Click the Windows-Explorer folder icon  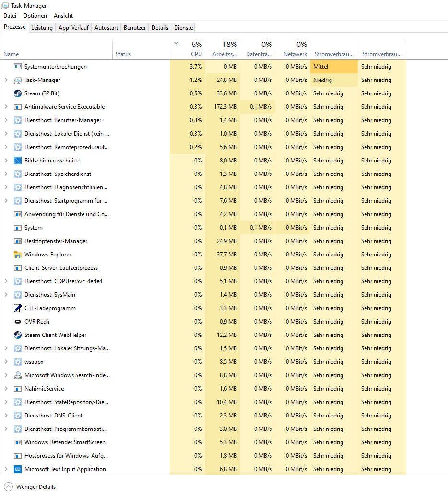click(x=18, y=254)
